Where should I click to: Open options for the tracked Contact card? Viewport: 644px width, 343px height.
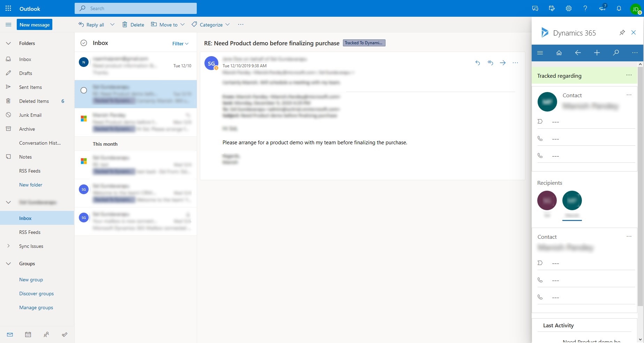(x=629, y=95)
